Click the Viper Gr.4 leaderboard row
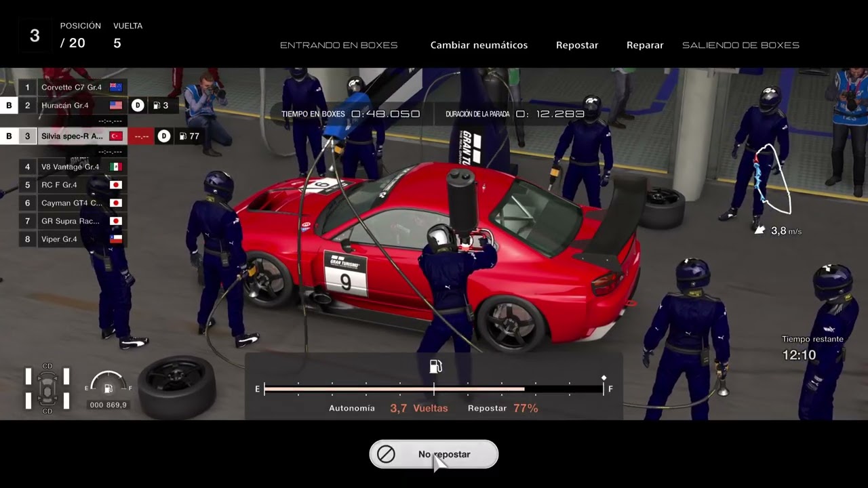 click(x=73, y=239)
